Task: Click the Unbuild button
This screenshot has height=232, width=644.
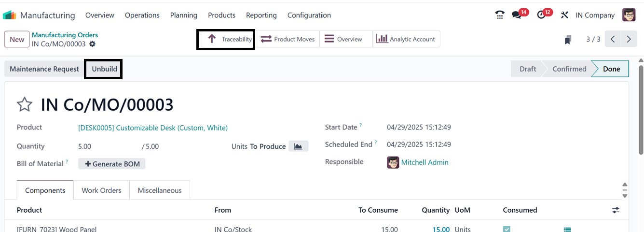Action: [x=104, y=69]
